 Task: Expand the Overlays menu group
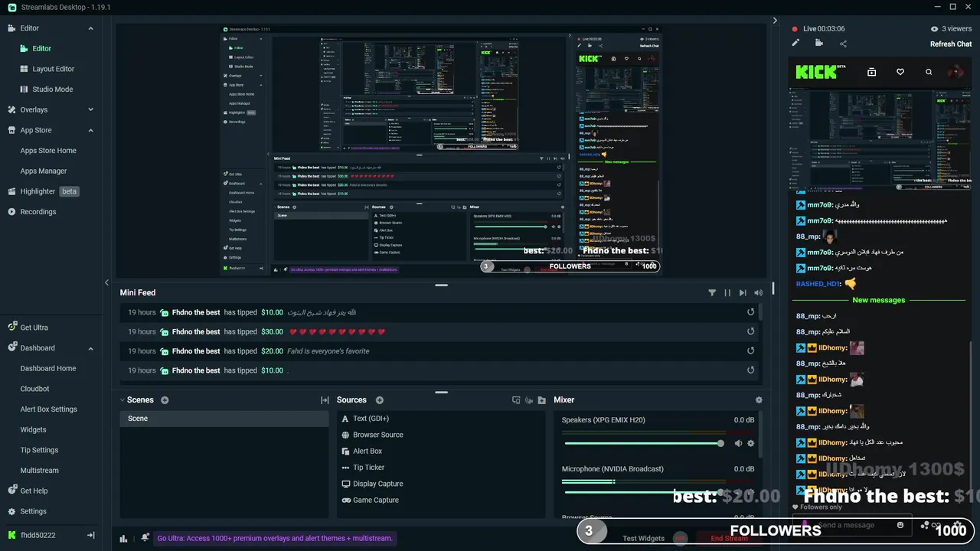coord(90,109)
